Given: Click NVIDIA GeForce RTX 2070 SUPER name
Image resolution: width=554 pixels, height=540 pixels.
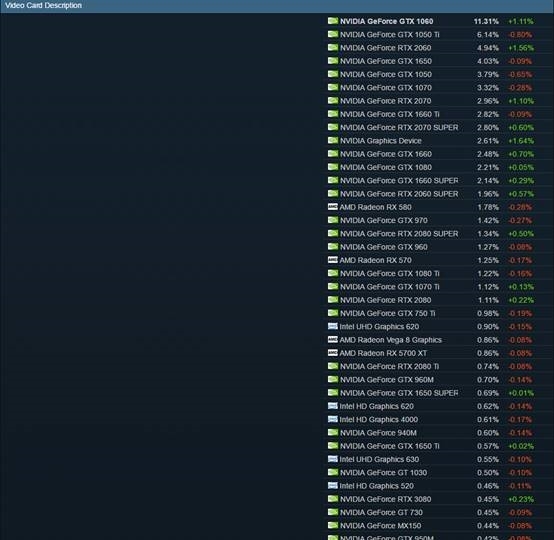Looking at the screenshot, I should point(399,128).
